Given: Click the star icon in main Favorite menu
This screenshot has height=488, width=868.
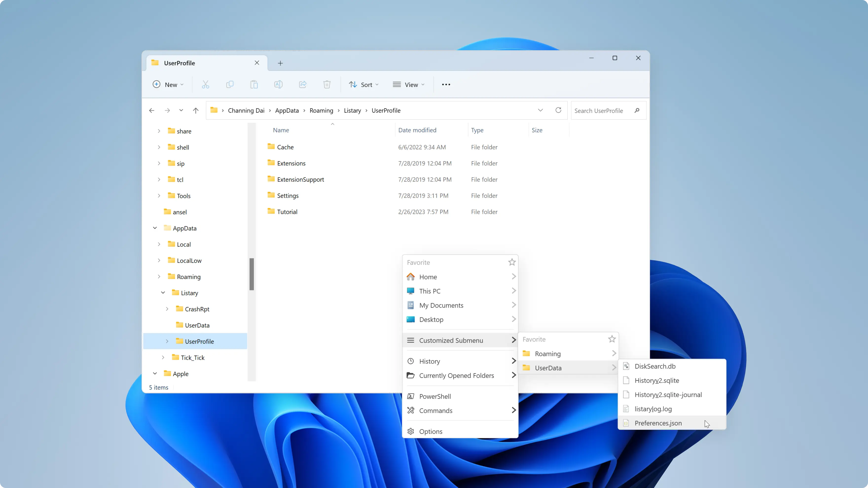Looking at the screenshot, I should click(x=512, y=262).
